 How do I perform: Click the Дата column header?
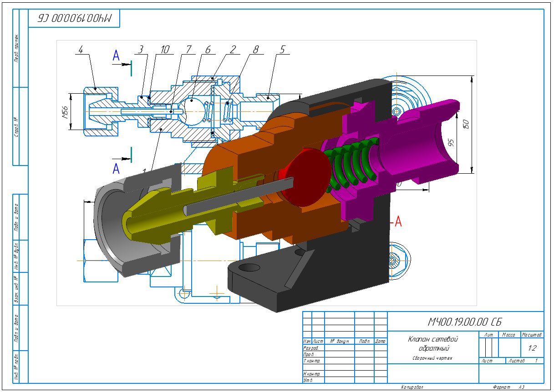(381, 341)
